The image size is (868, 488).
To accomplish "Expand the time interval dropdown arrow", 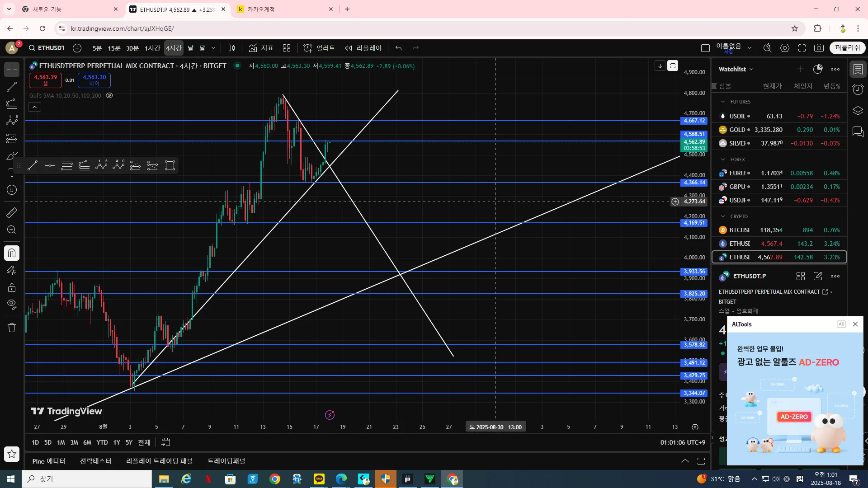I will [x=213, y=48].
